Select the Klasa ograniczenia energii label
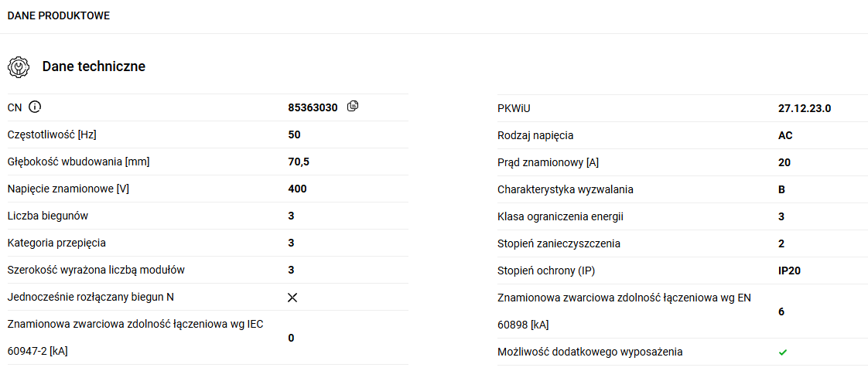 [x=560, y=216]
